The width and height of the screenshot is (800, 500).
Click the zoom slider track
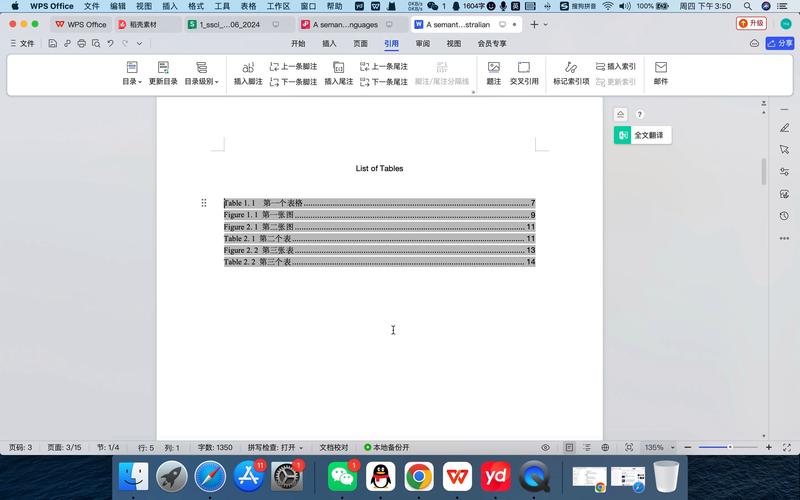click(728, 447)
